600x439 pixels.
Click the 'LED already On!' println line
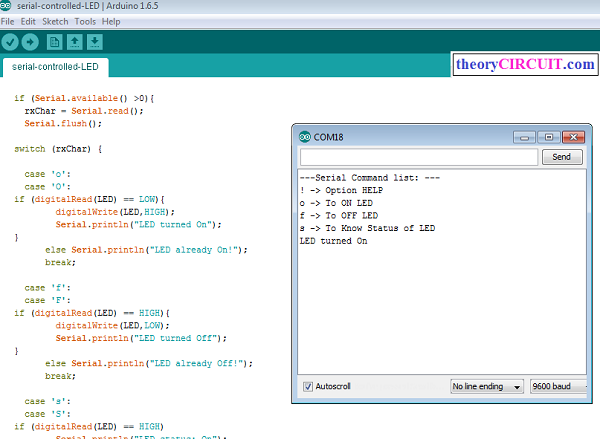pyautogui.click(x=146, y=250)
